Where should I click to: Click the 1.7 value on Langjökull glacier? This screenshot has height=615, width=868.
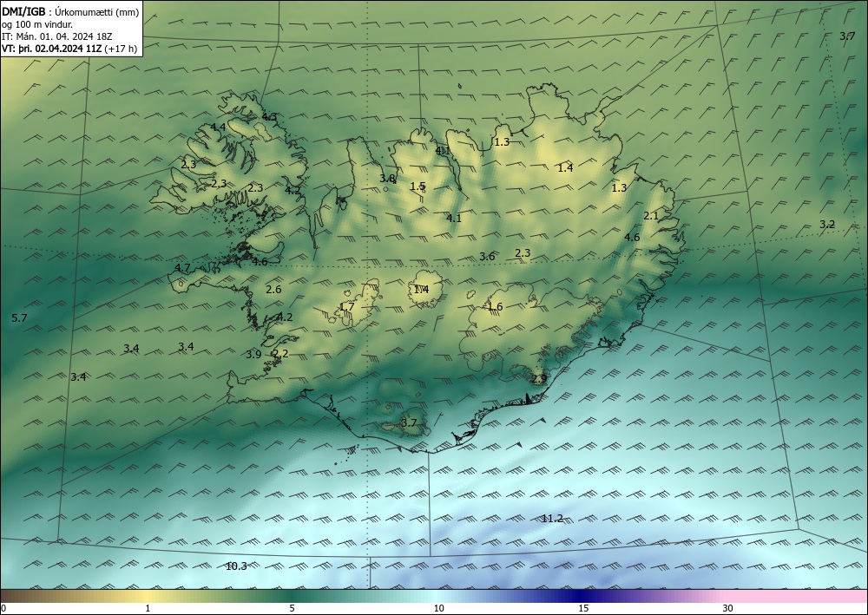tap(346, 307)
